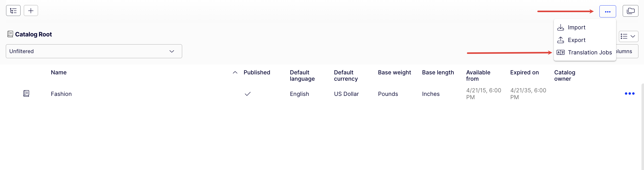The width and height of the screenshot is (644, 170).
Task: Open the catalog tree view icon
Action: [13, 10]
